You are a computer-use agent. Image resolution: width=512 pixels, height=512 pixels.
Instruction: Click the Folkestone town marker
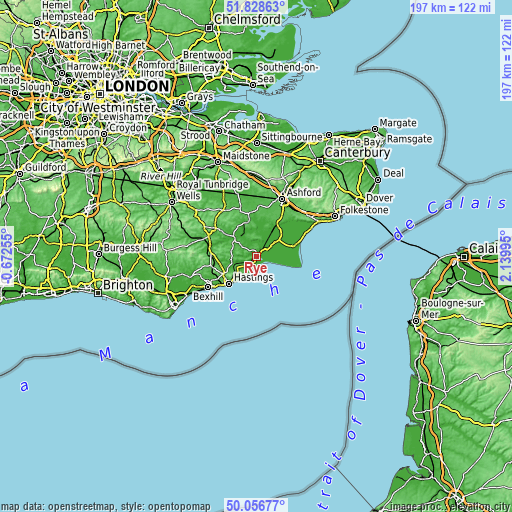point(335,216)
